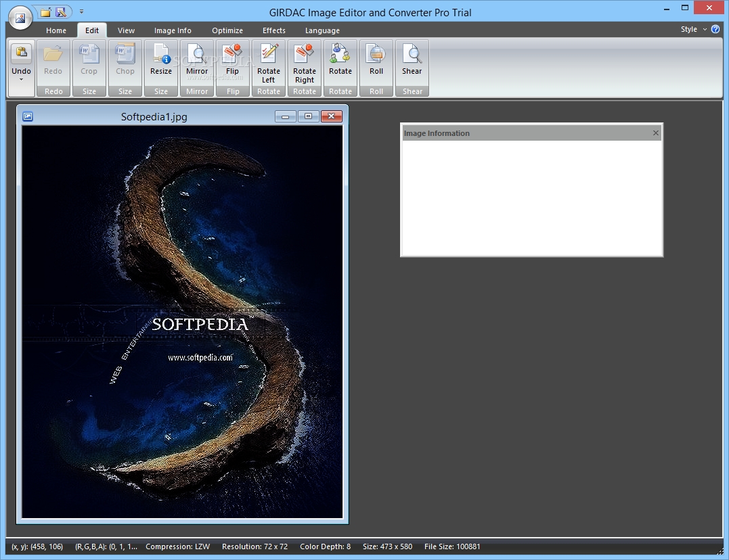This screenshot has width=729, height=560.
Task: Switch to the Optimize tab
Action: tap(227, 30)
